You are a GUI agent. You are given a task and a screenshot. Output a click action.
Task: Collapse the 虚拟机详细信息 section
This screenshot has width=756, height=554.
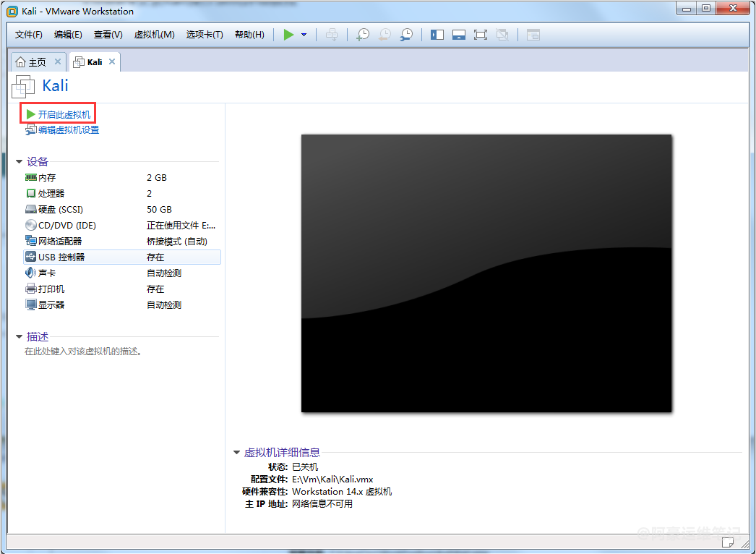pos(237,452)
